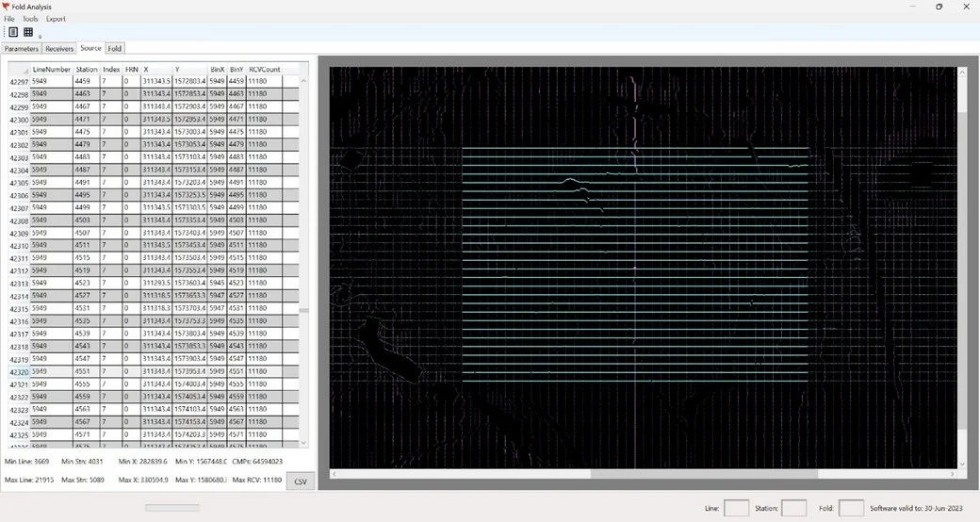Select the highlighted row header 42320

point(19,371)
